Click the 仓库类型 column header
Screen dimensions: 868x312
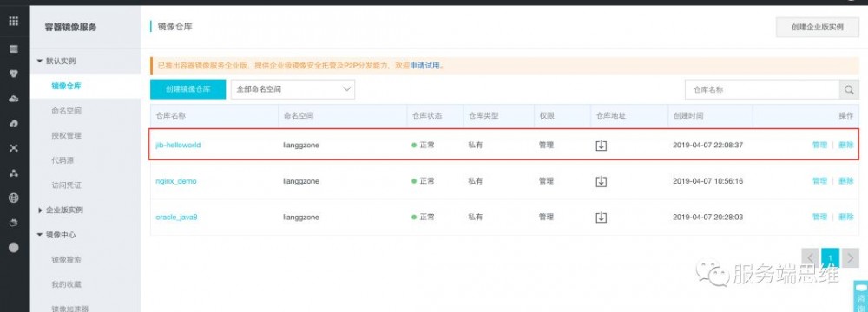(483, 116)
